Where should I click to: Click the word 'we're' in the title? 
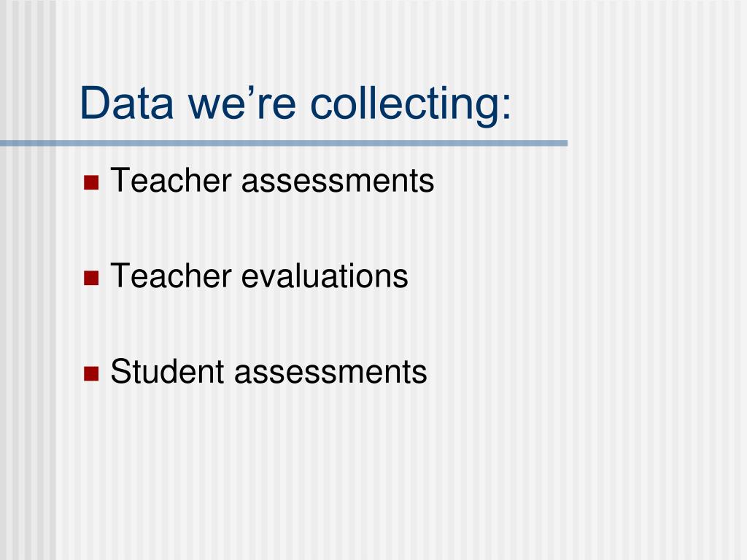tap(242, 103)
